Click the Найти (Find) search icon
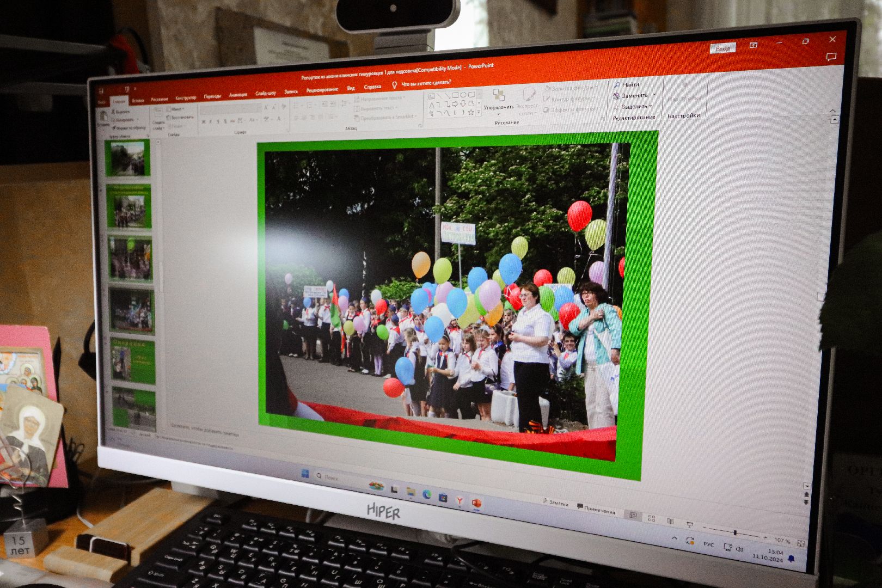The width and height of the screenshot is (882, 588). pyautogui.click(x=617, y=85)
